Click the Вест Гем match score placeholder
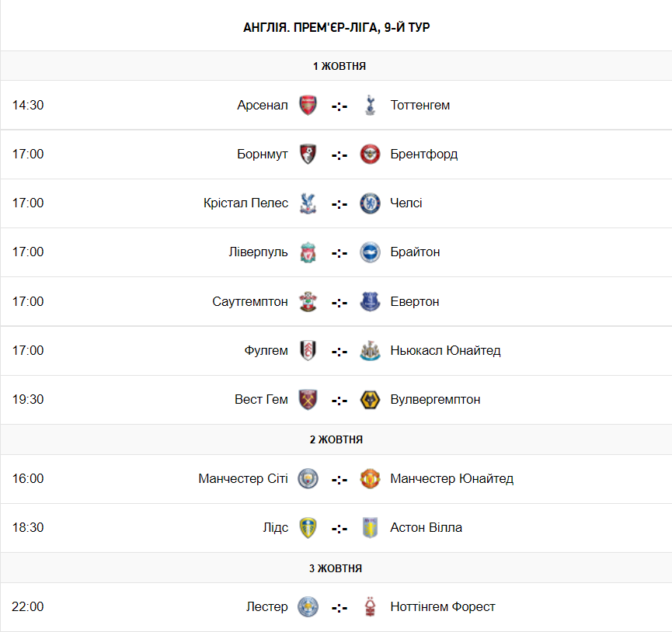Image resolution: width=672 pixels, height=632 pixels. pos(339,401)
